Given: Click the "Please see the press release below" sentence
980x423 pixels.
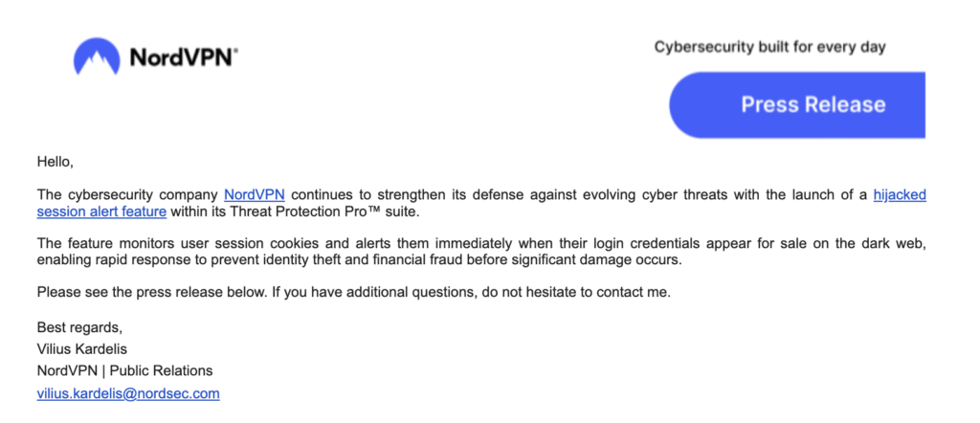Looking at the screenshot, I should 191,292.
